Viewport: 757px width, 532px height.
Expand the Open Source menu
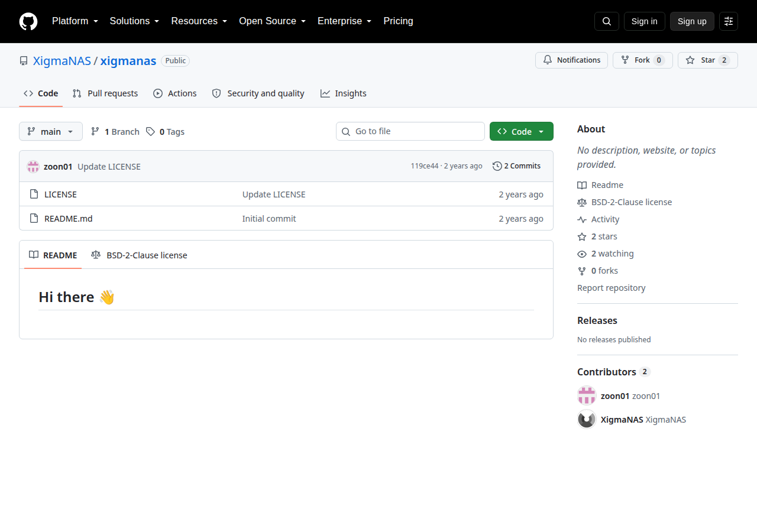[x=273, y=21]
